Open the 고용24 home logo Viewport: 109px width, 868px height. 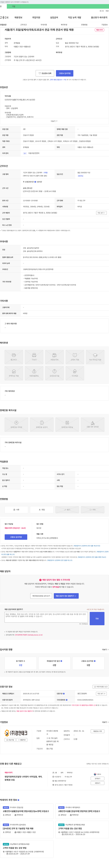(4, 18)
